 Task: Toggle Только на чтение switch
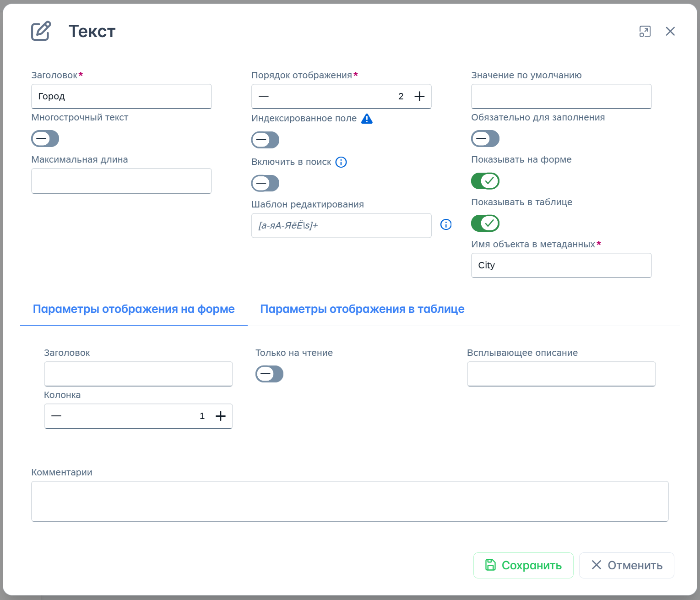(269, 374)
